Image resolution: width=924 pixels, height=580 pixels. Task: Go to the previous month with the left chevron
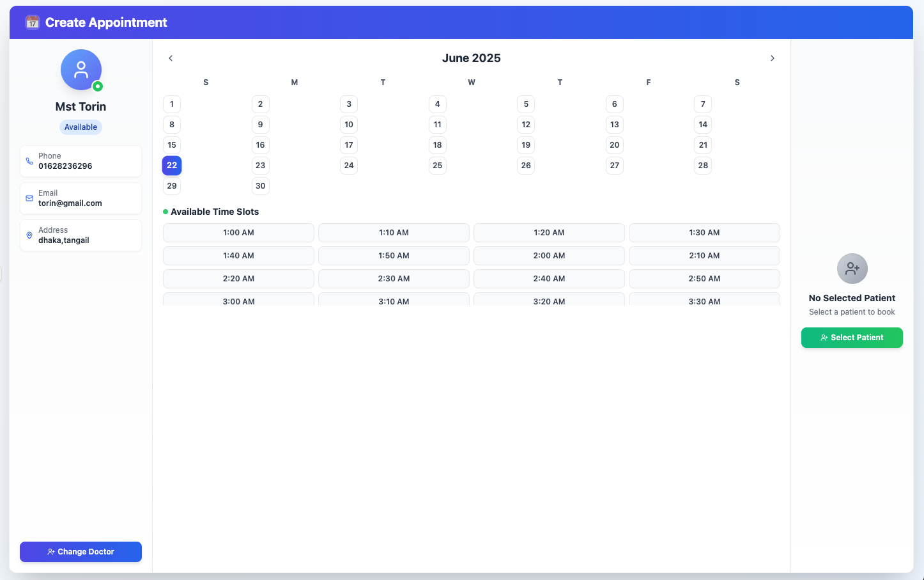click(x=171, y=58)
